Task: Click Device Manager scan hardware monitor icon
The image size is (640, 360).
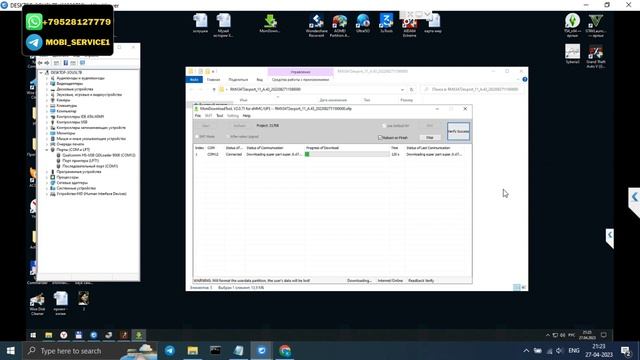Action: (x=82, y=63)
